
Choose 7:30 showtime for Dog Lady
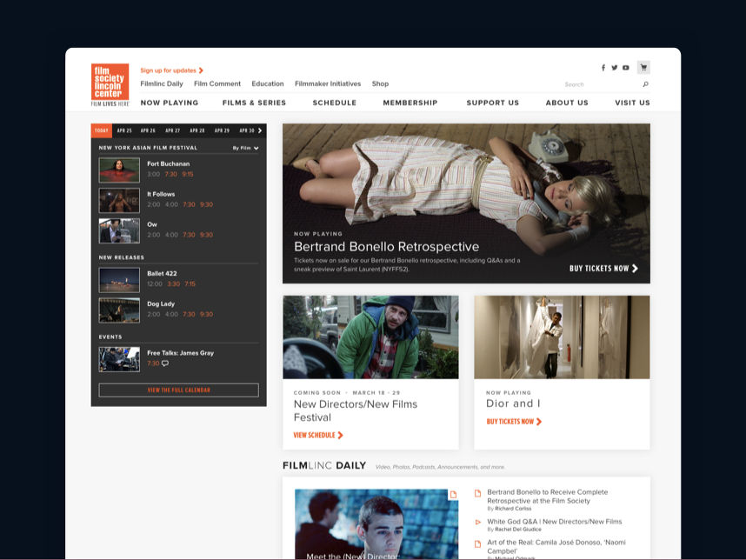[x=189, y=315]
